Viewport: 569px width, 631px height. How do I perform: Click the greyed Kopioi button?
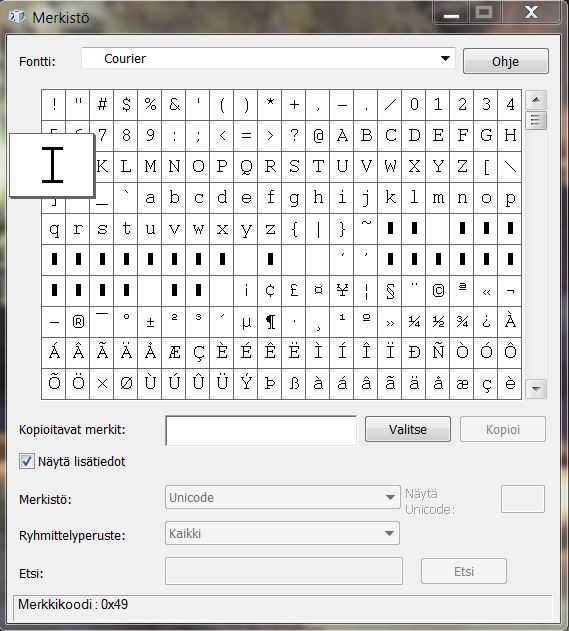[x=503, y=429]
